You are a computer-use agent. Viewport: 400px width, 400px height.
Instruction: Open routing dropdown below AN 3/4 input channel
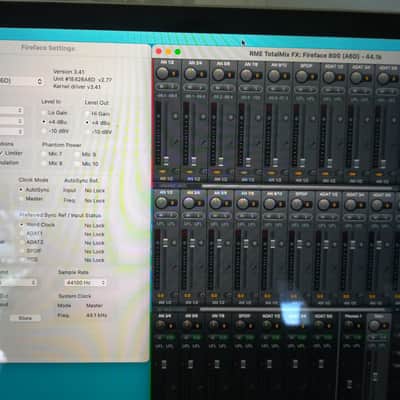[193, 179]
